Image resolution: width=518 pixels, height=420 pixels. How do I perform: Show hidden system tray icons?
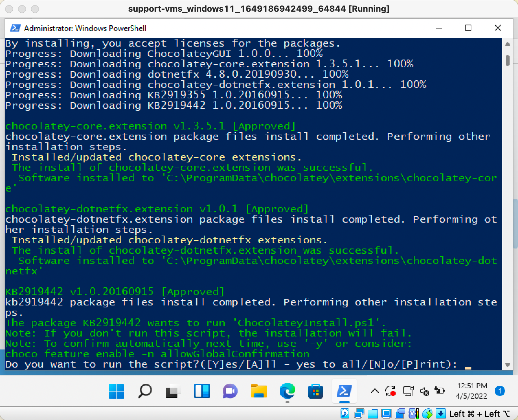375,391
